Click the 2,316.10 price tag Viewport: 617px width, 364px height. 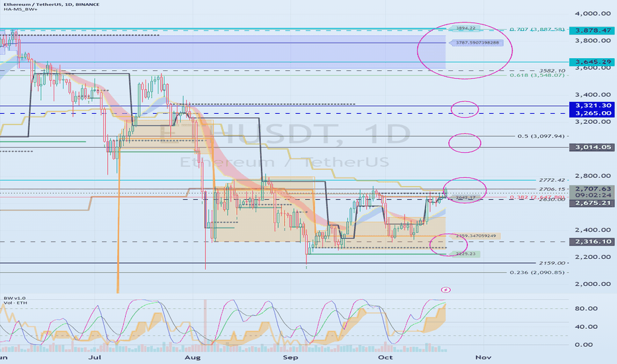click(593, 242)
